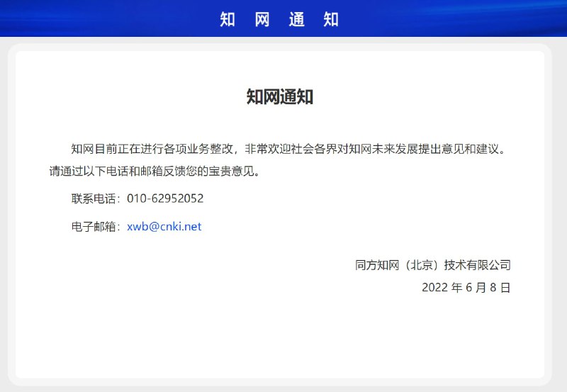Click the blue banner title 知 网 通 知
Viewport: 567px width, 392px height.
pos(279,19)
